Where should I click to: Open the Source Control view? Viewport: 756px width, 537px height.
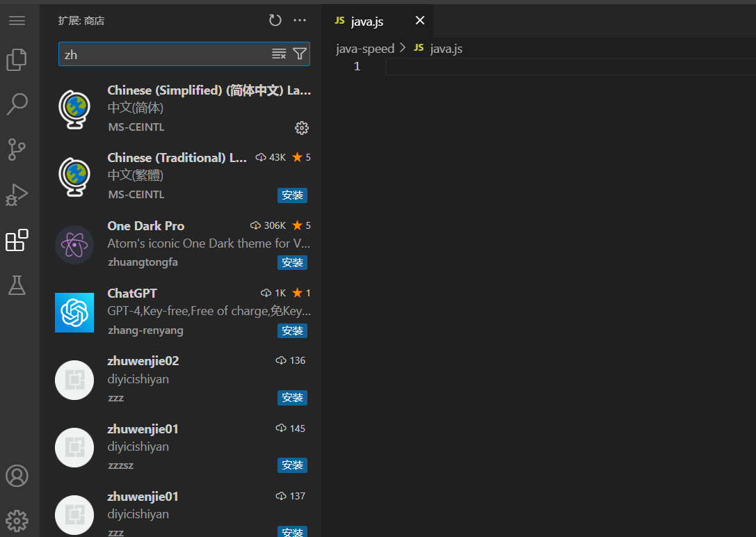click(x=17, y=150)
